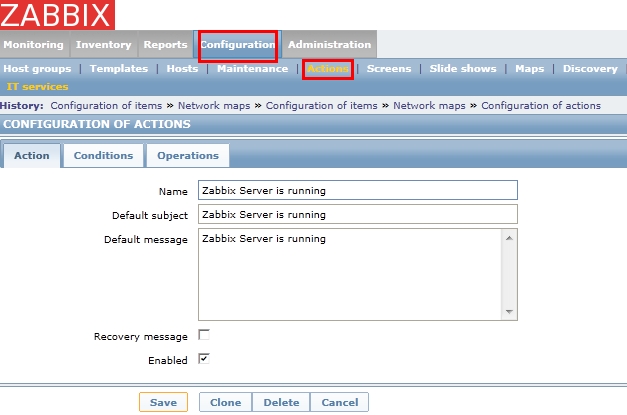Cancel editing the action

[339, 402]
